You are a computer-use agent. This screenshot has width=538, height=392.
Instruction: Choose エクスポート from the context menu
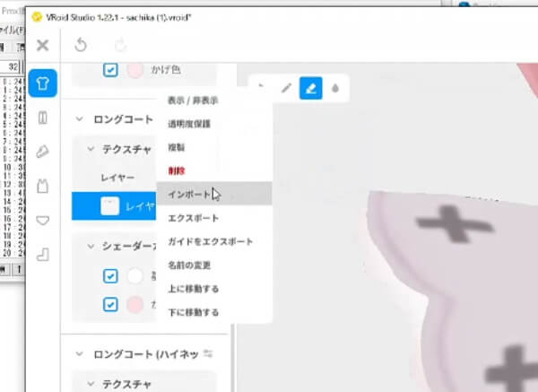point(193,218)
